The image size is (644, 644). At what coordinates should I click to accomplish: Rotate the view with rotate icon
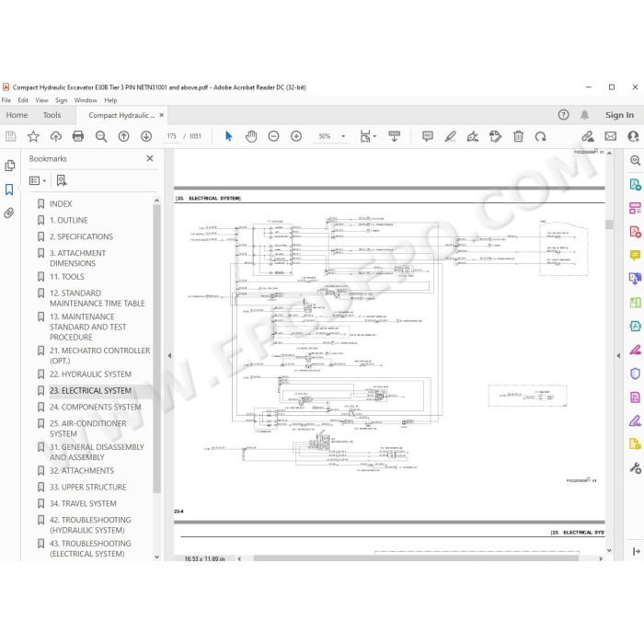click(541, 136)
